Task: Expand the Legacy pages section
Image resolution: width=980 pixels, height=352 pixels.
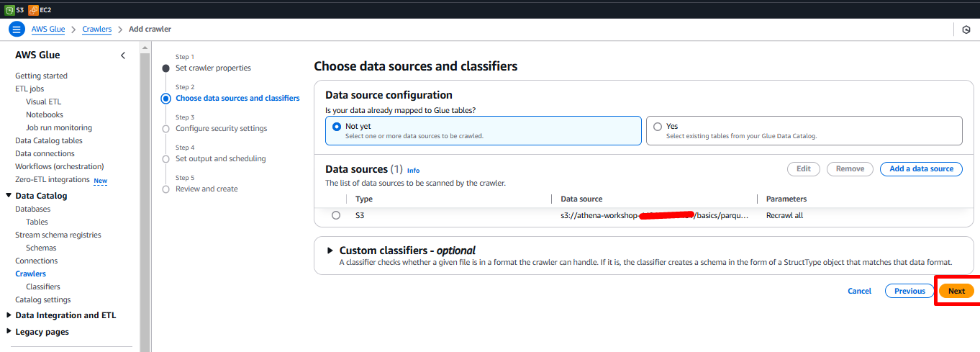Action: point(9,332)
